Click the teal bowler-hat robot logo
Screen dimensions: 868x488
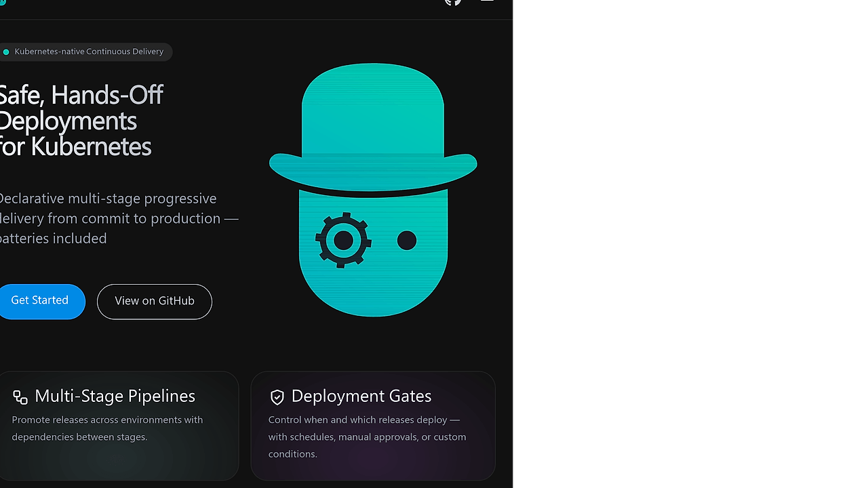[373, 190]
